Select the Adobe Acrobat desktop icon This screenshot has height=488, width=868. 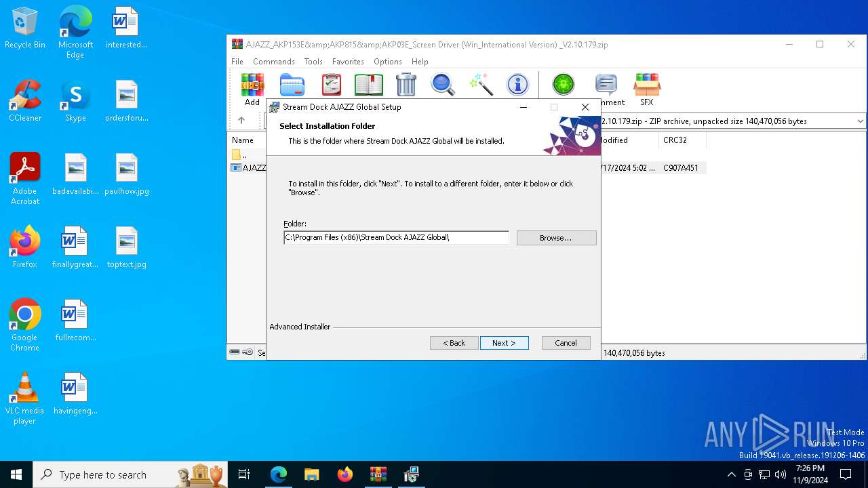click(x=25, y=179)
